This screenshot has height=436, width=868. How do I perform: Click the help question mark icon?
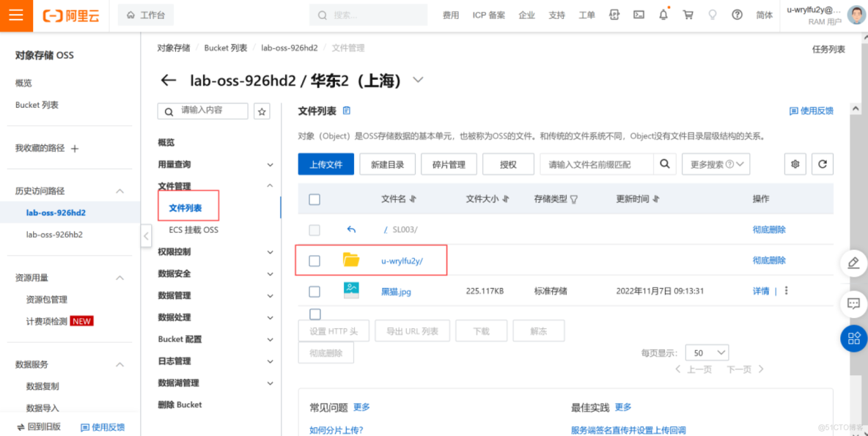[737, 15]
